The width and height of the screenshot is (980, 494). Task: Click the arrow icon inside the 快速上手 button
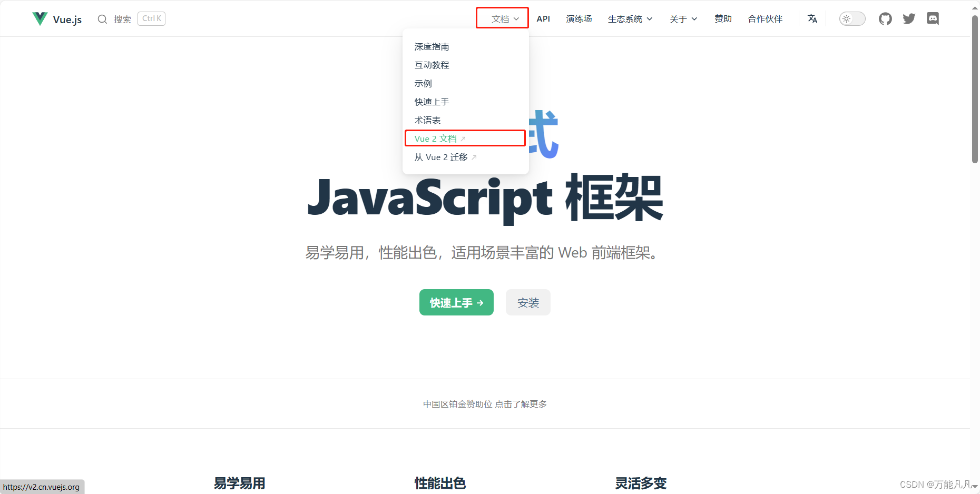[480, 302]
